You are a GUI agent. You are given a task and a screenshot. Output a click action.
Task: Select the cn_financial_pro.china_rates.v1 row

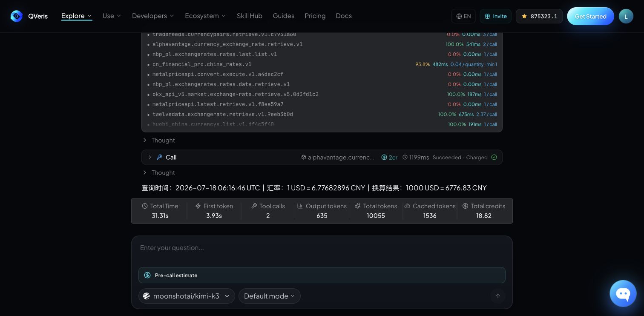coord(322,64)
